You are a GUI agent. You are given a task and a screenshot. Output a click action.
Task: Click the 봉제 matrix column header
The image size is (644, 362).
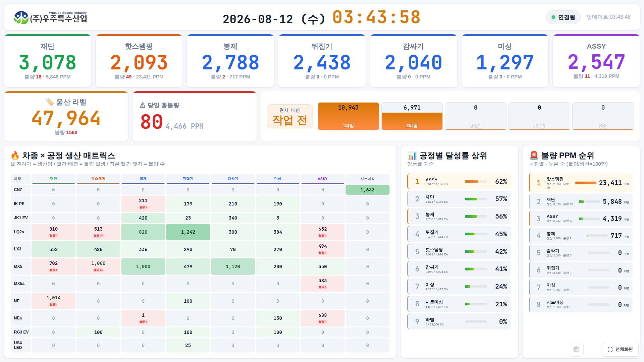tap(143, 179)
